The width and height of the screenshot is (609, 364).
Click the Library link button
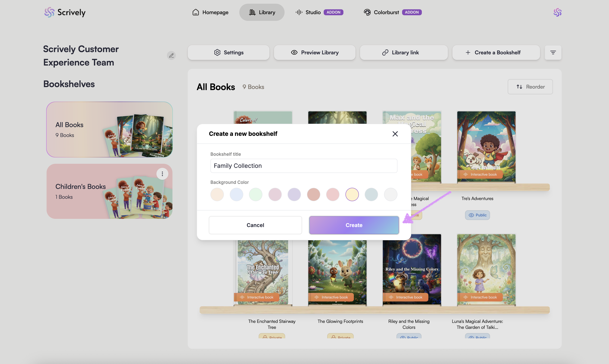click(x=404, y=52)
